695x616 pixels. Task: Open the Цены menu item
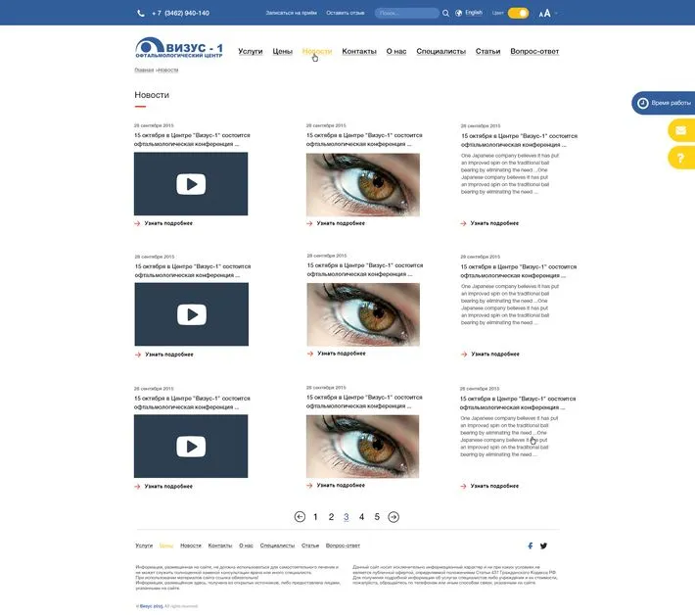click(x=282, y=52)
